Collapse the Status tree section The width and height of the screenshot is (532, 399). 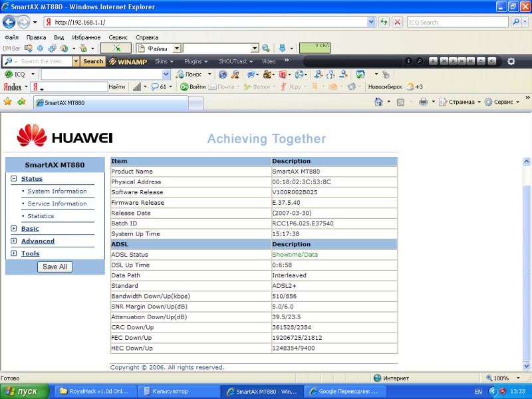[13, 178]
